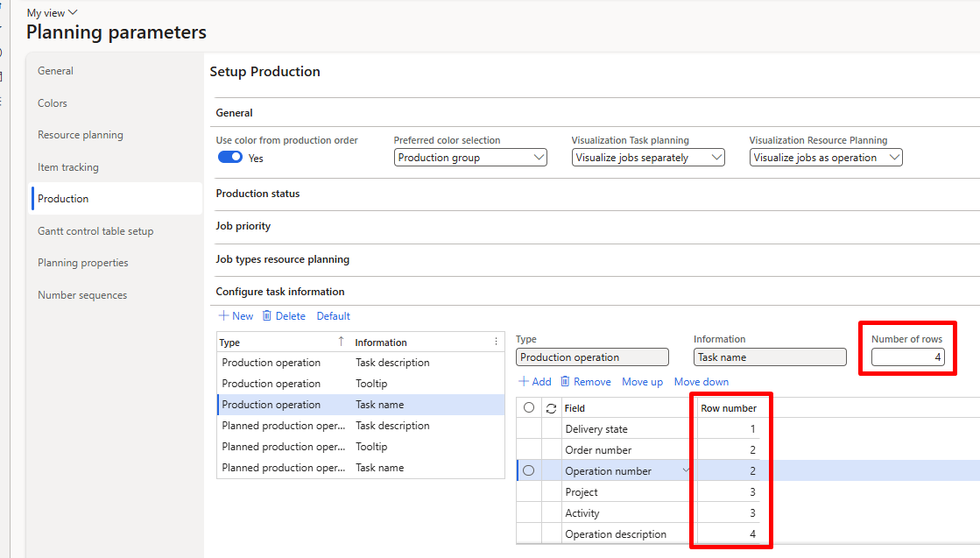This screenshot has width=980, height=558.
Task: Expand the Job priority section
Action: (x=243, y=226)
